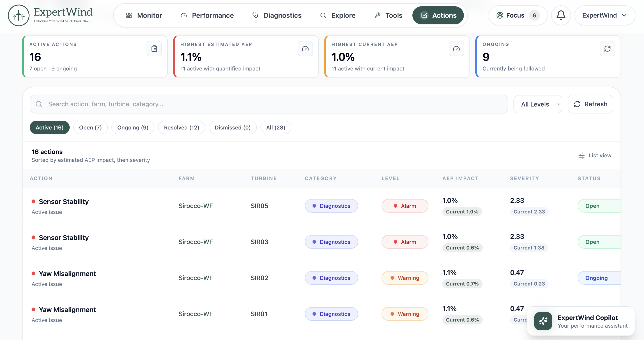Click the ExpertWind turbine logo
Viewport: 644px width, 340px height.
[18, 15]
